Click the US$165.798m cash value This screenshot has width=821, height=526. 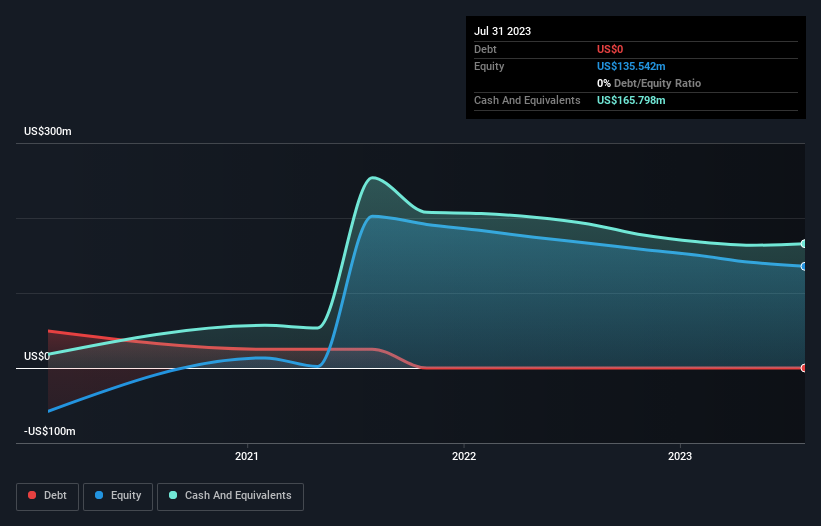point(631,100)
